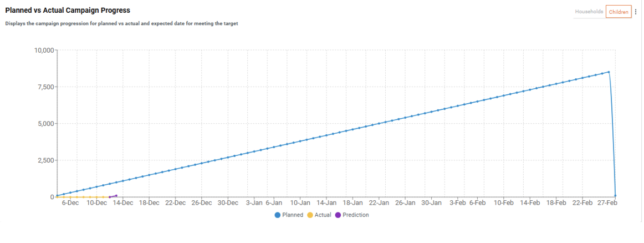Click the last purple Prediction data point

pos(116,195)
